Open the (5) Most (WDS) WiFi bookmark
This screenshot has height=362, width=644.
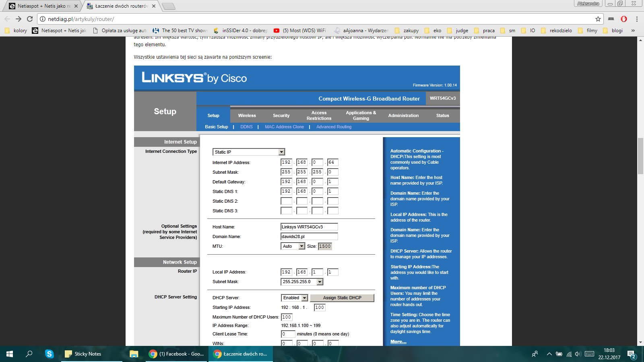[300, 31]
